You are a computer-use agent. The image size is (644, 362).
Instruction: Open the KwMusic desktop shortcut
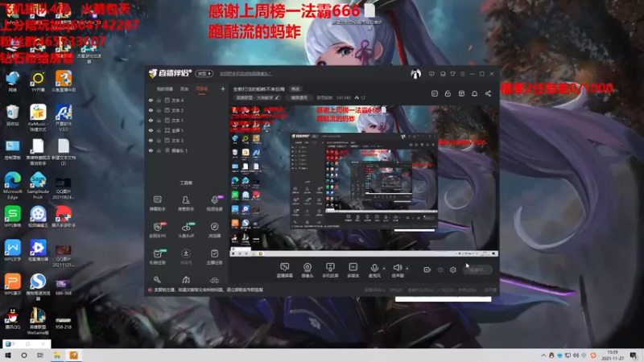click(x=38, y=117)
